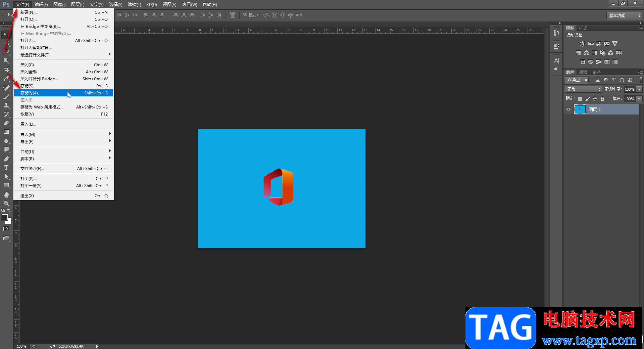644x349 pixels.
Task: Select the History Brush tool
Action: tap(6, 114)
